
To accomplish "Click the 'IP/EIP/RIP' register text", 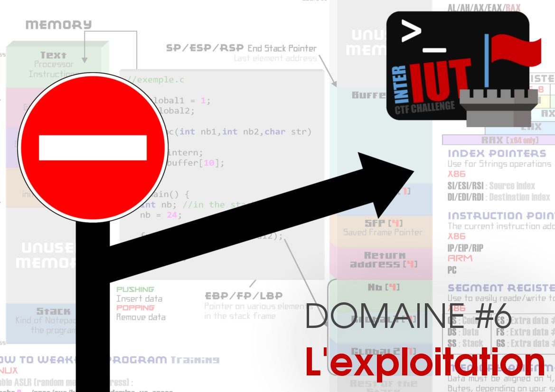I will (465, 248).
